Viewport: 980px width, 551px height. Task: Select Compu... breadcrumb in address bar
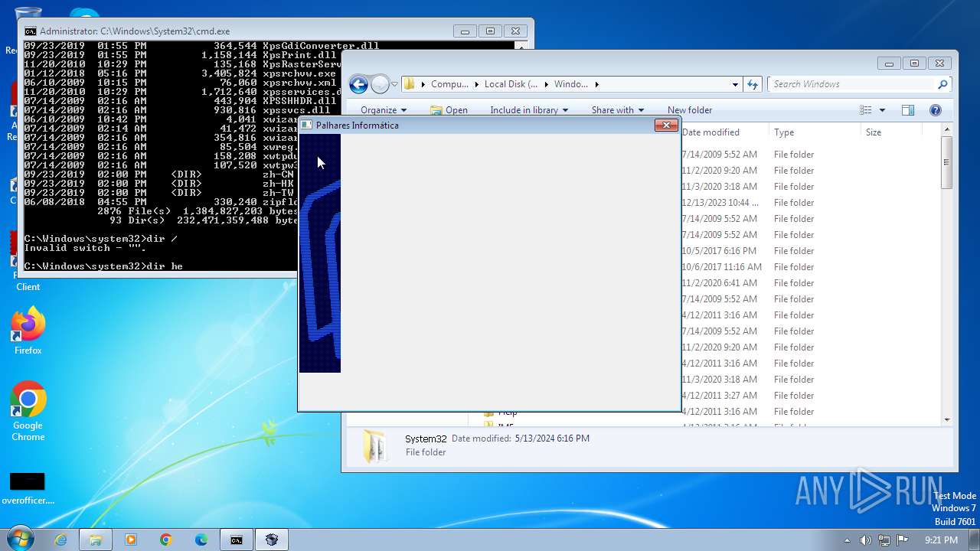449,84
